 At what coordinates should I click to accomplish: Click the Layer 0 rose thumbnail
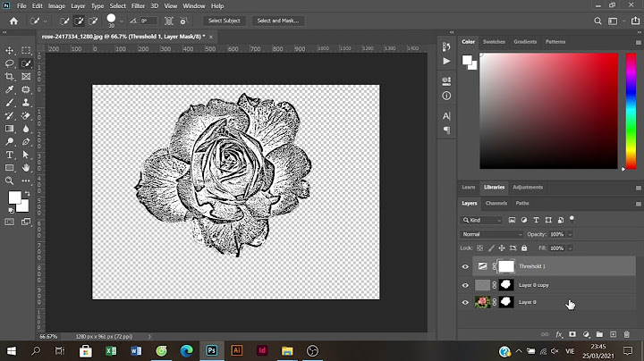[x=483, y=302]
